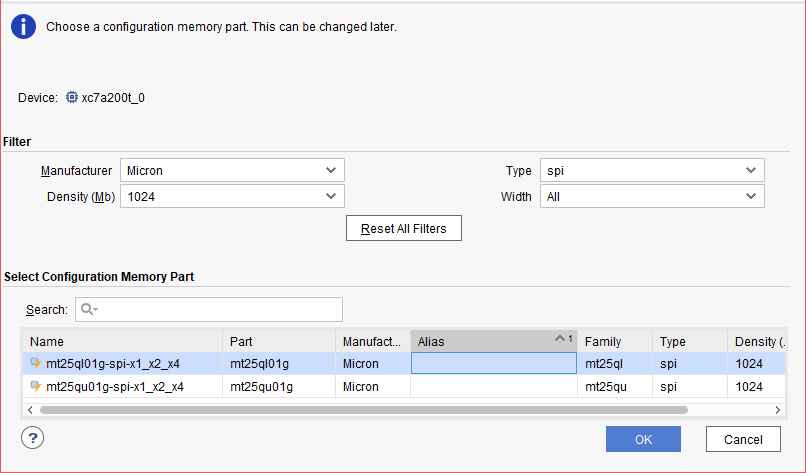This screenshot has height=473, width=806.
Task: Expand the Density (Mb) dropdown
Action: point(232,197)
